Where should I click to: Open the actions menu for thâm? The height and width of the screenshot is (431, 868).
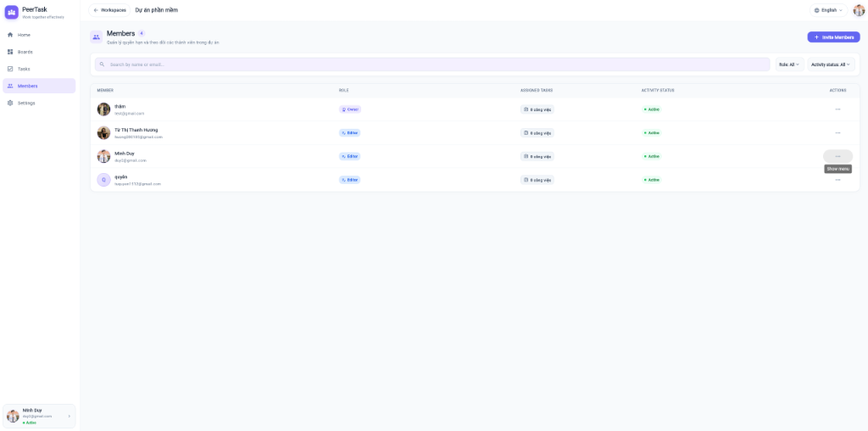pyautogui.click(x=837, y=109)
